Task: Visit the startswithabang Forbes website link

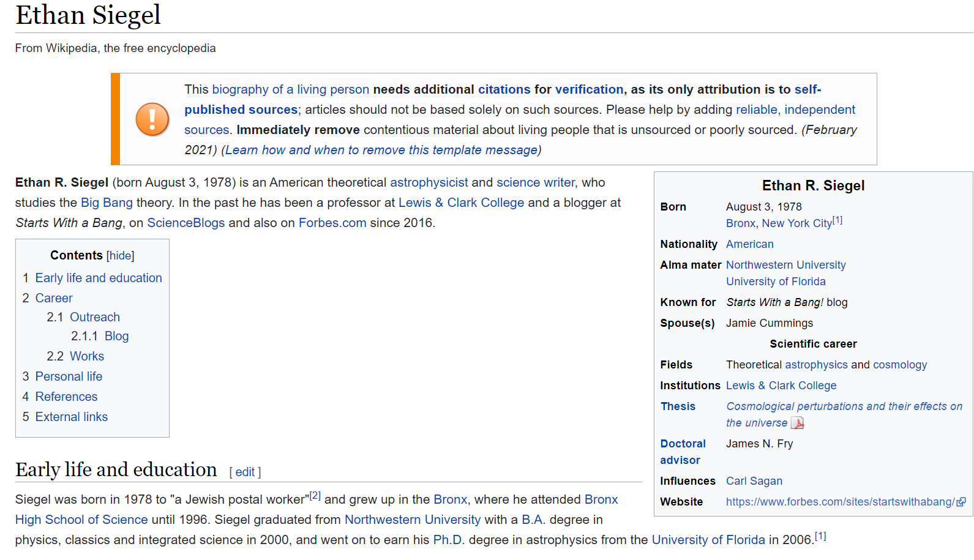Action: [x=840, y=502]
